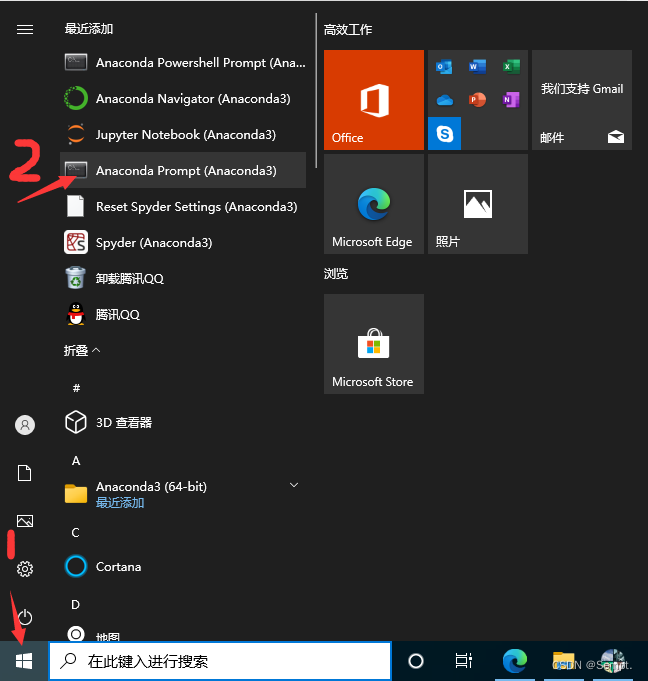Screen dimensions: 648x681
Task: Expand the Anaconda3 (64-bit) folder
Action: coord(183,494)
